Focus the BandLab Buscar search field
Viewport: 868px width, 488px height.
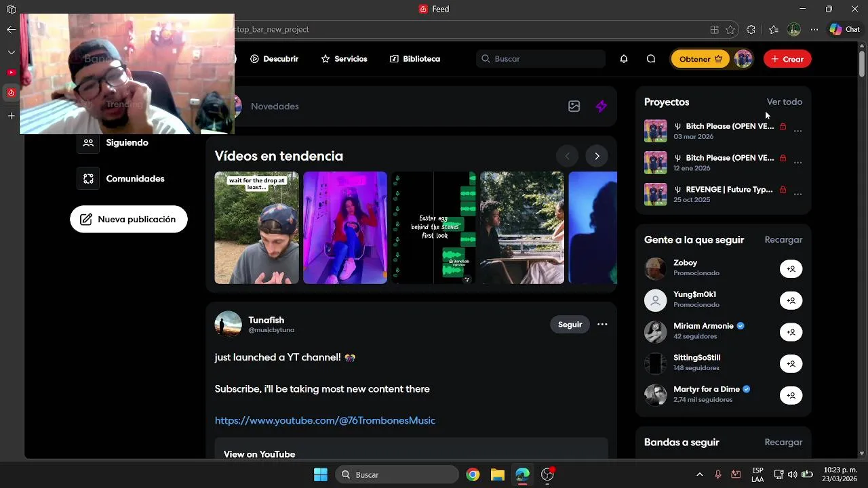pos(540,59)
